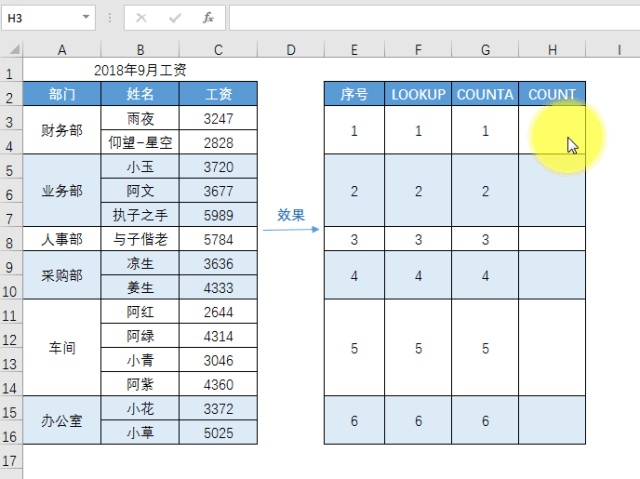Click the 部门 header cell
640x479 pixels.
[62, 94]
